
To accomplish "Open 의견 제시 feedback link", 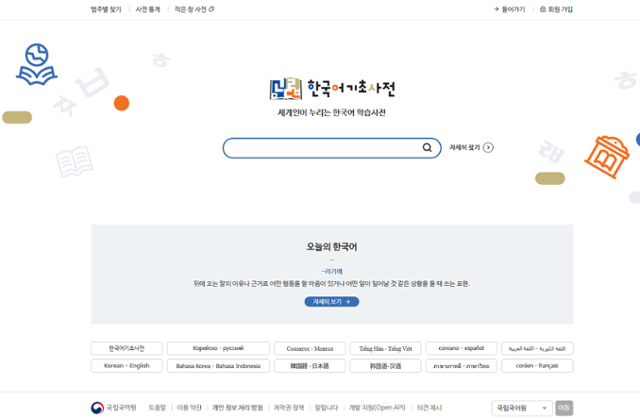I will pyautogui.click(x=429, y=407).
